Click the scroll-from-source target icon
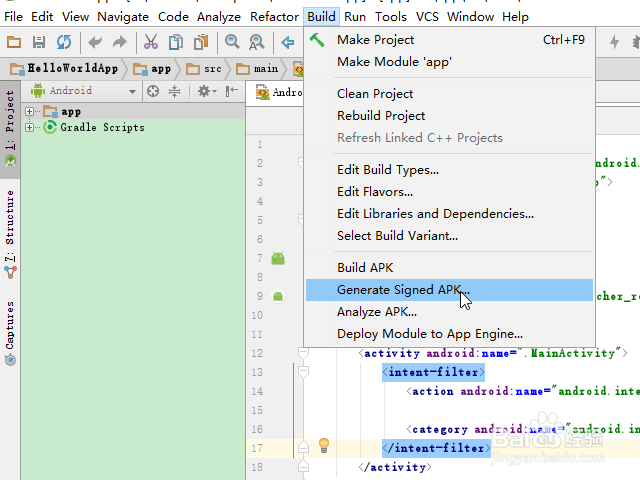 coord(153,91)
